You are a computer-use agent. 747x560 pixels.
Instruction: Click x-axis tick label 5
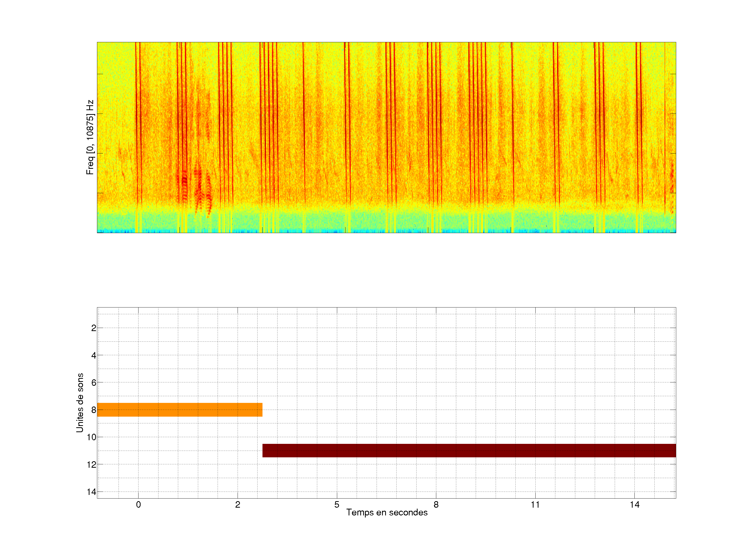click(x=337, y=505)
